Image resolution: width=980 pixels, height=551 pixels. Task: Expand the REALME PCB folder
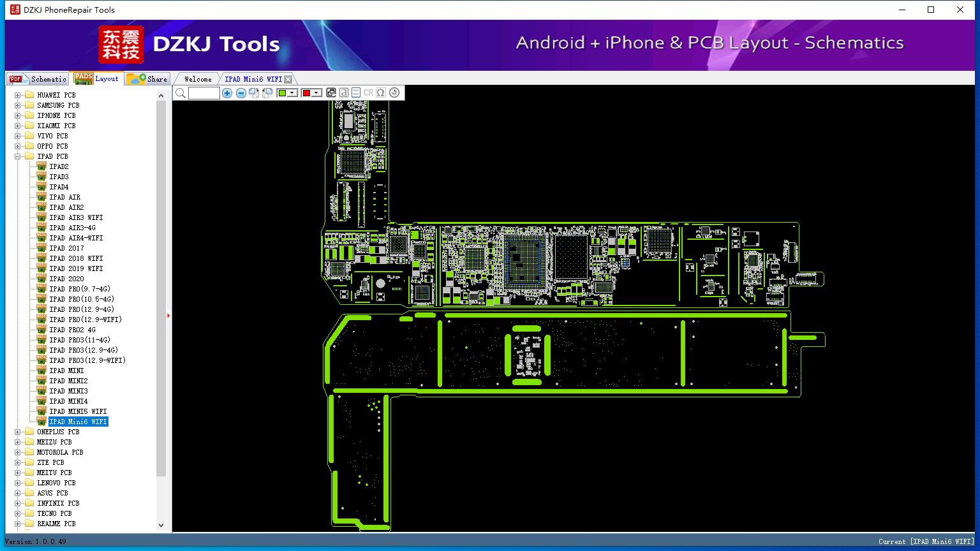18,524
